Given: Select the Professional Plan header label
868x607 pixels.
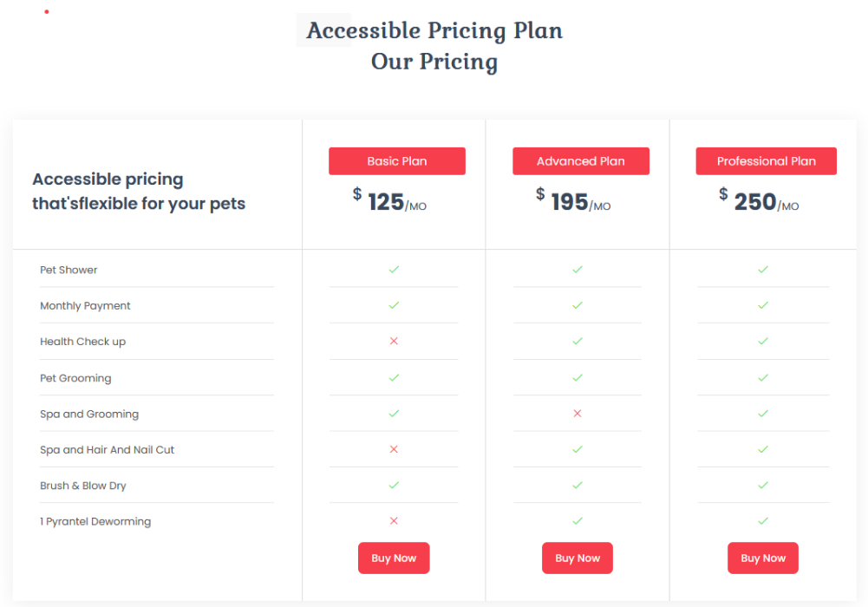Looking at the screenshot, I should 767,161.
